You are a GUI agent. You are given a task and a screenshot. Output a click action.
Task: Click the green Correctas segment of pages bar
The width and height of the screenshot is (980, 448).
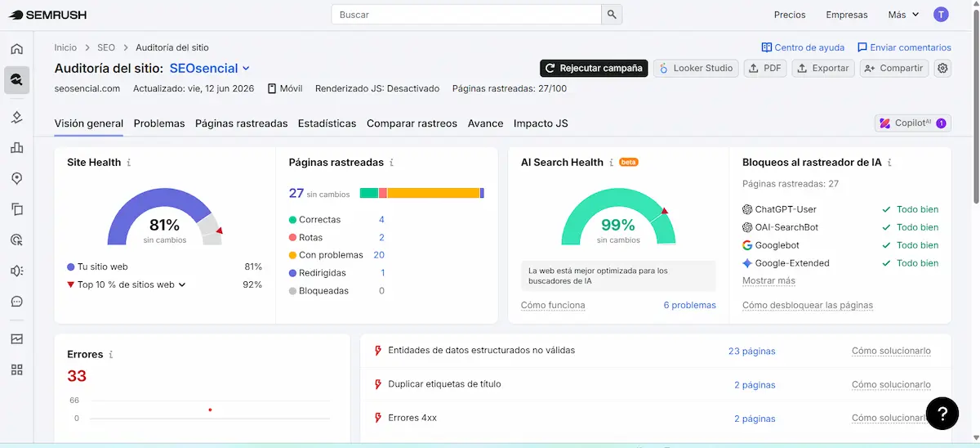[369, 193]
